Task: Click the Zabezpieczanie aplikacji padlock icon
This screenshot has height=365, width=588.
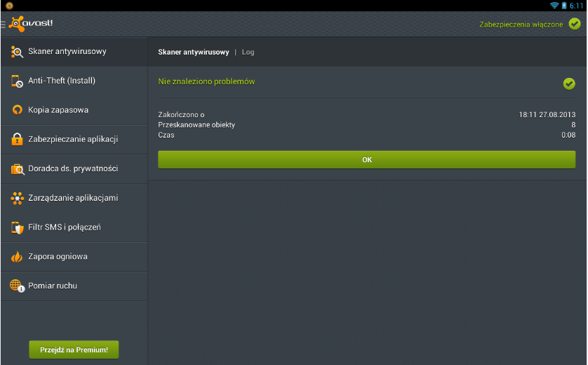Action: click(x=17, y=140)
